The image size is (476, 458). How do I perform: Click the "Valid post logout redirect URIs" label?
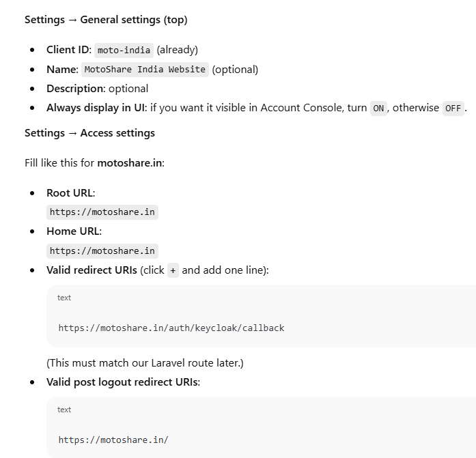pyautogui.click(x=123, y=382)
